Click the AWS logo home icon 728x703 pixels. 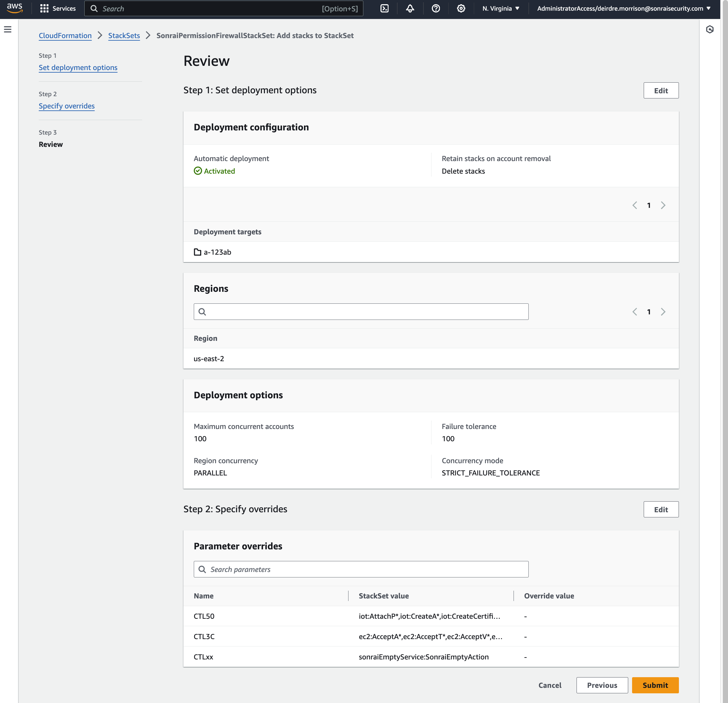pos(15,8)
